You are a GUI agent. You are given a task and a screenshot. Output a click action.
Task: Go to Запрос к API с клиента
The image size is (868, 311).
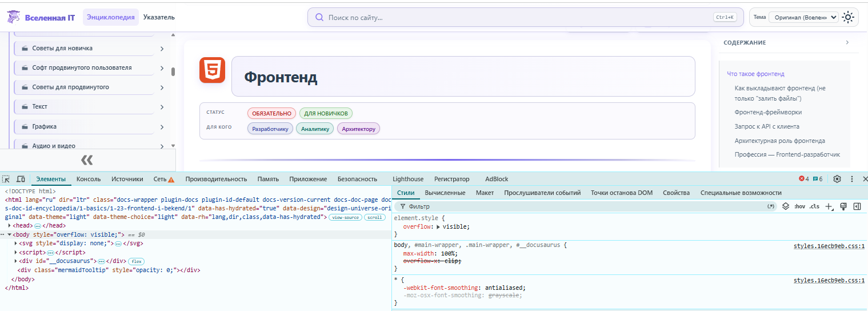tap(767, 126)
